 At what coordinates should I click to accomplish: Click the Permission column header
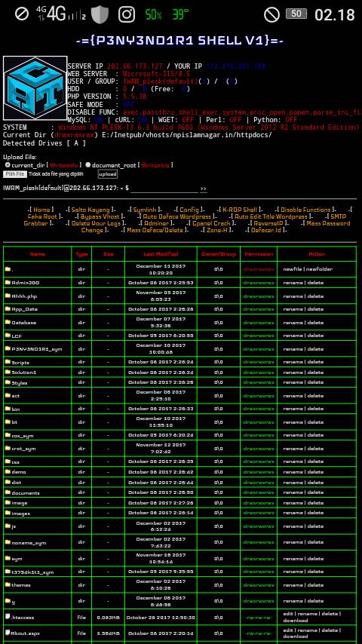tap(259, 254)
